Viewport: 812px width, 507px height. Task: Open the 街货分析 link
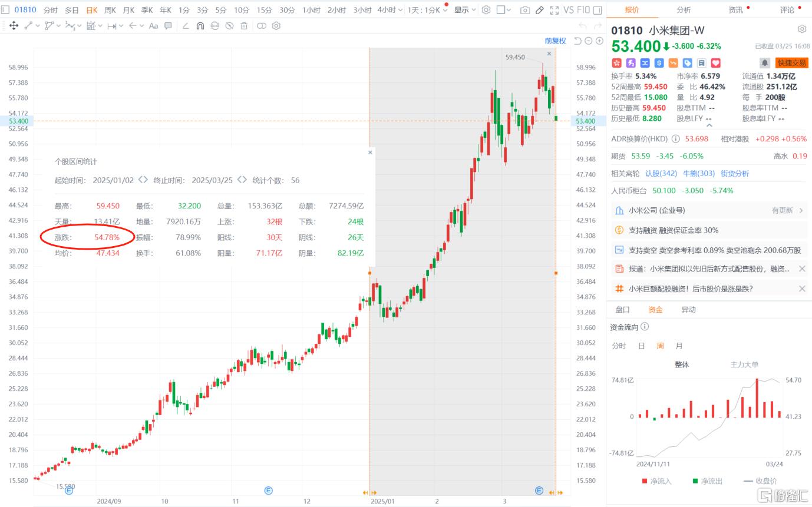click(734, 173)
